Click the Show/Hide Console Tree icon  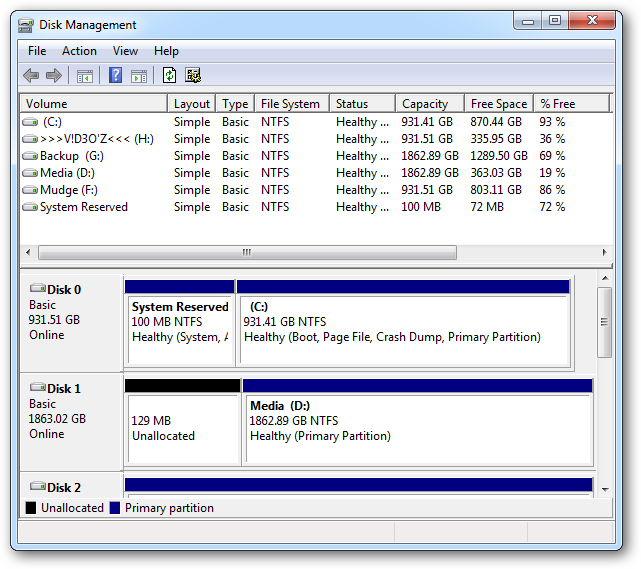point(85,76)
